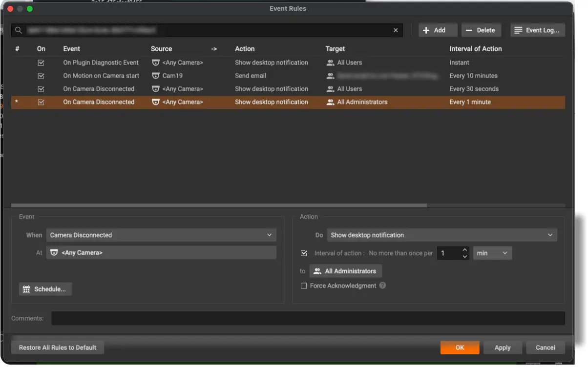Viewport: 588px width, 368px height.
Task: Open the Event Log
Action: (538, 30)
